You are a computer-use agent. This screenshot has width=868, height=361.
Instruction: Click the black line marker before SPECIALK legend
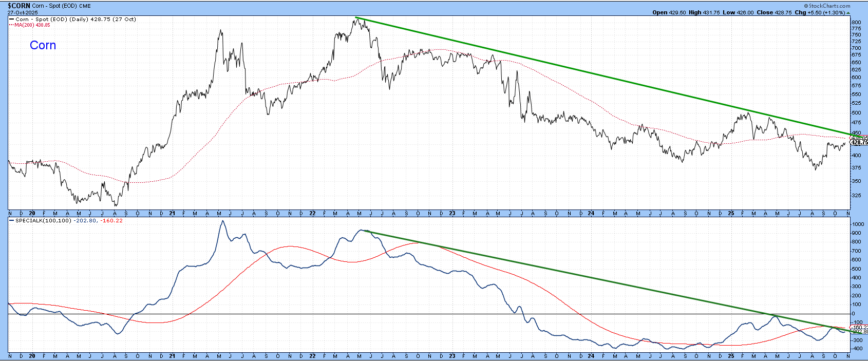pos(11,221)
